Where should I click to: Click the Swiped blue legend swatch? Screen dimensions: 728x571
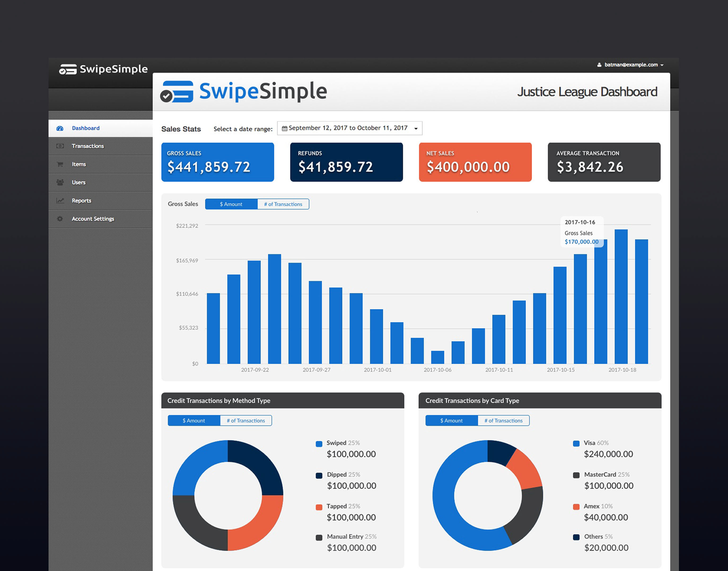pos(319,444)
